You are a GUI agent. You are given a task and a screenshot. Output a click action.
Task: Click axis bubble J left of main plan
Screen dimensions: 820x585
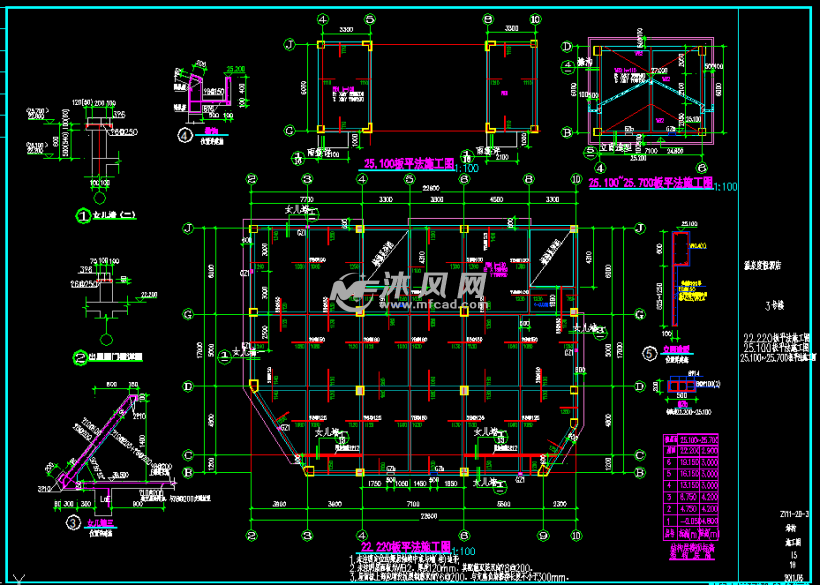click(x=187, y=229)
